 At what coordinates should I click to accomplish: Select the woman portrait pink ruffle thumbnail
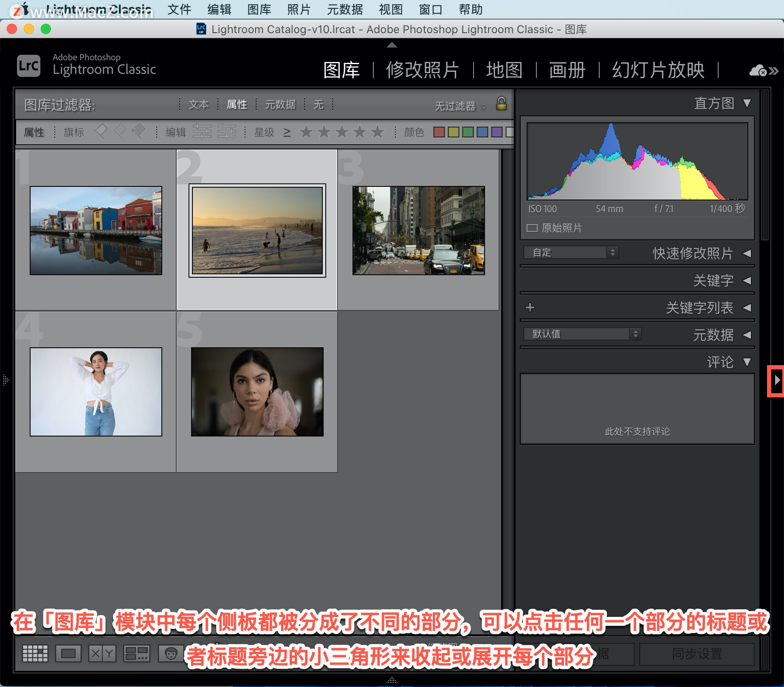coord(257,392)
